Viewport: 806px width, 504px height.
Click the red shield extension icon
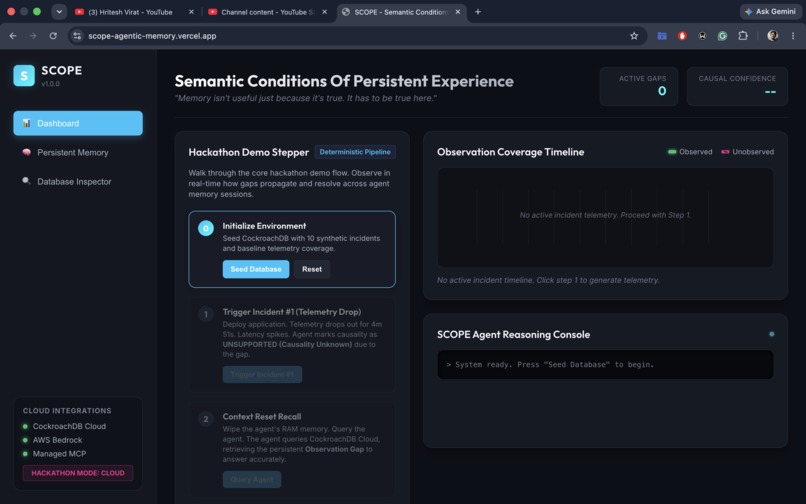(682, 36)
